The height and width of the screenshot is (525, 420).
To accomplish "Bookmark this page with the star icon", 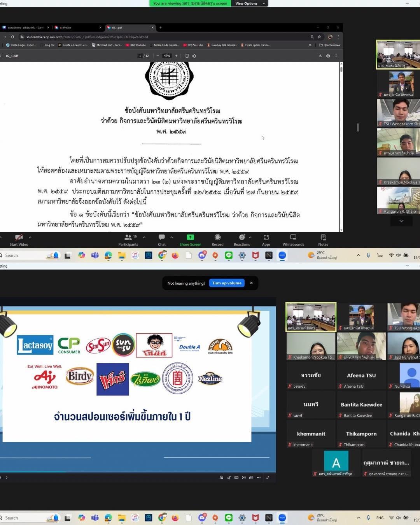I will (319, 37).
